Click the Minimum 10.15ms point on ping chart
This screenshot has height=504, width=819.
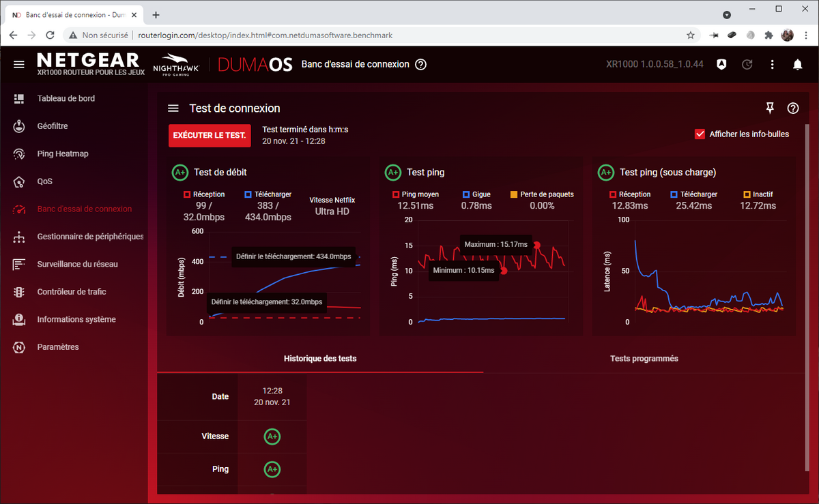(504, 271)
